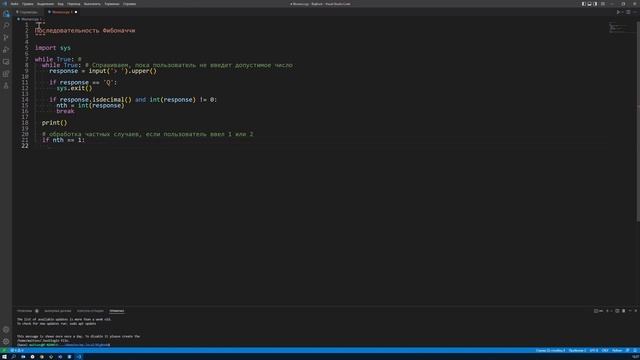Image resolution: width=640 pixels, height=360 pixels.
Task: Open the Переход menu
Action: [73, 4]
